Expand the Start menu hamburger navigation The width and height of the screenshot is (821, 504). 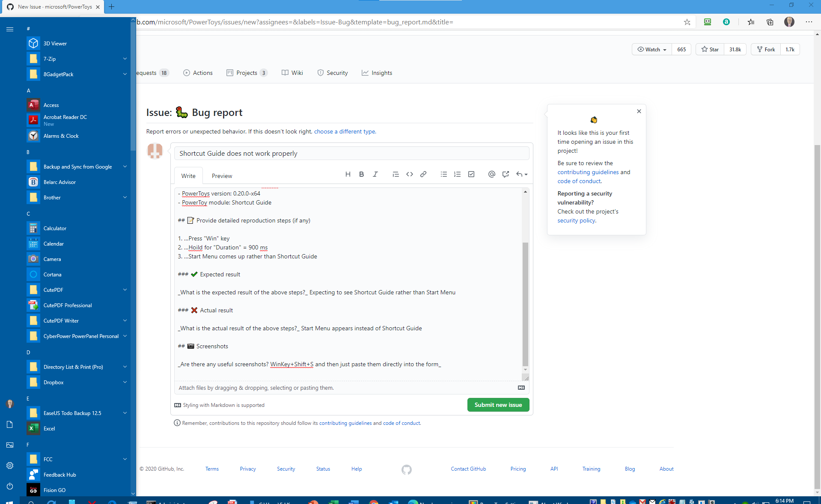(x=10, y=29)
